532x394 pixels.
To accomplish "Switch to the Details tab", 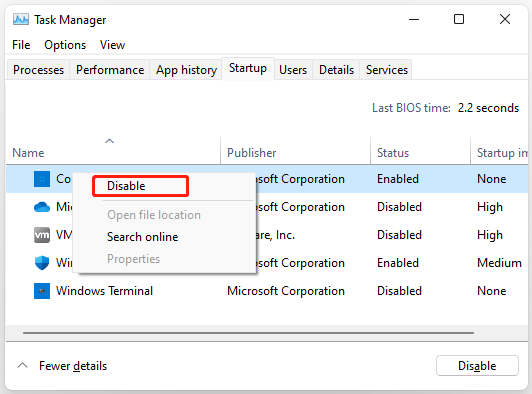I will click(336, 70).
